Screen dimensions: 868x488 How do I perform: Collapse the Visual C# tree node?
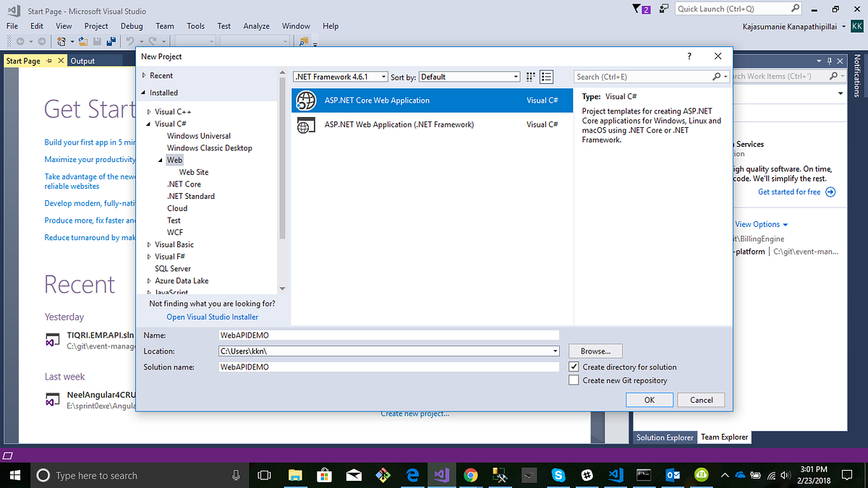[x=148, y=124]
